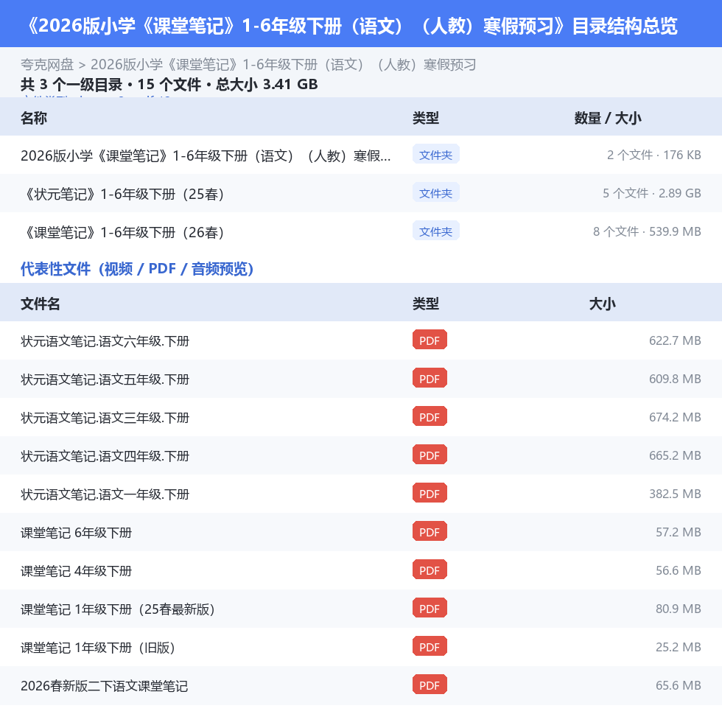Click the value 5 个文件 · 2.89 GB
Viewport: 722px width, 728px height.
pos(652,193)
